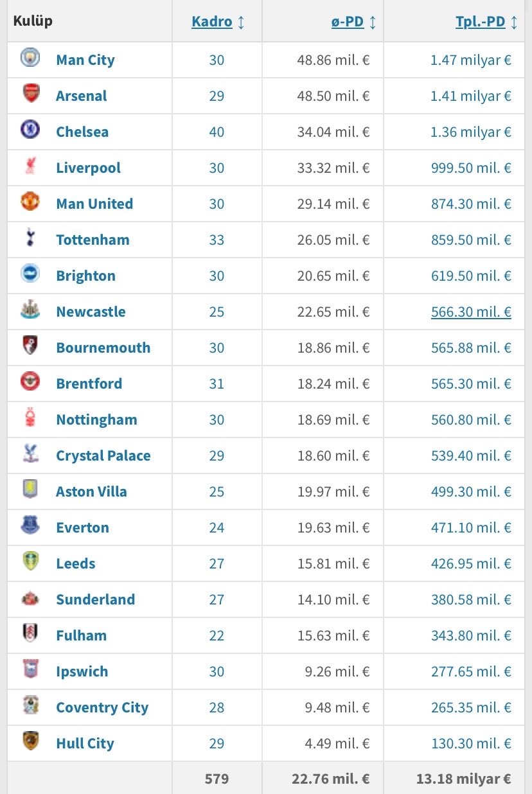
Task: Click the Man City club crest icon
Action: coord(30,58)
